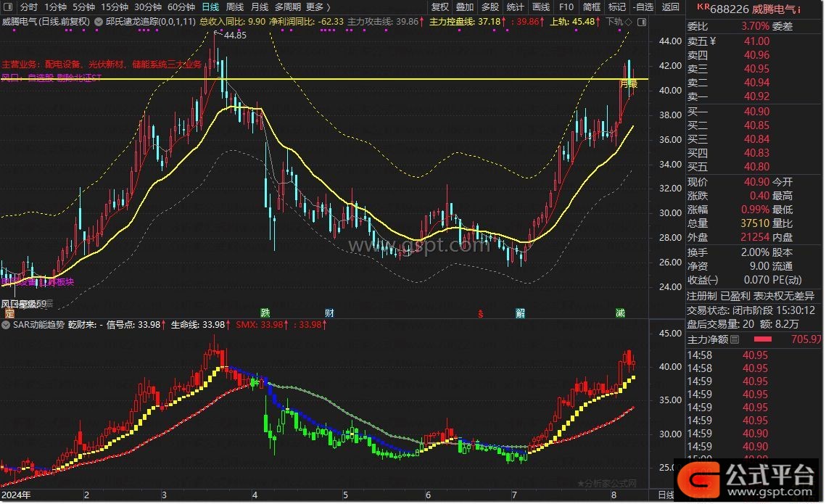Expand the SAR动能趋势 indicator dropdown arrow
This screenshot has width=826, height=504.
[6, 325]
